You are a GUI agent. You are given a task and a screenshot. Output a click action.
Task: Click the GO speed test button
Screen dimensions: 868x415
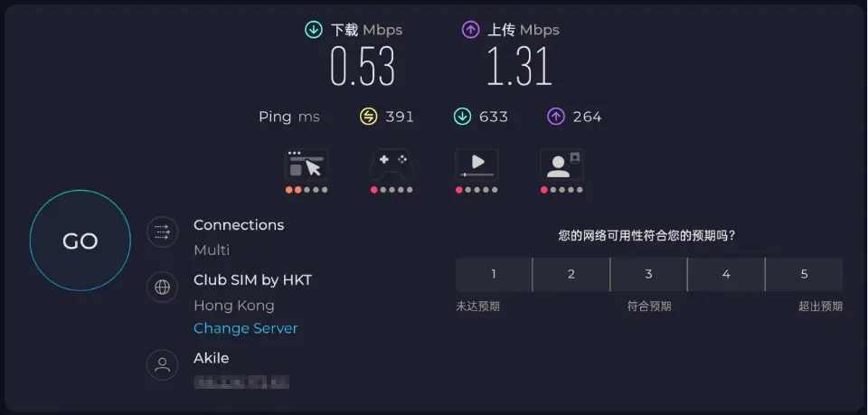click(x=80, y=241)
